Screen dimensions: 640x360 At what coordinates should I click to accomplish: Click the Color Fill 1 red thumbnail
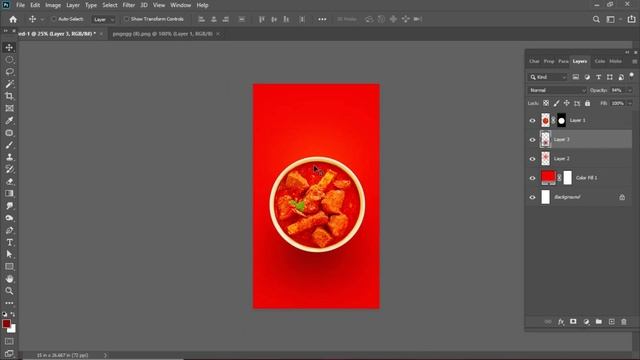pyautogui.click(x=548, y=177)
